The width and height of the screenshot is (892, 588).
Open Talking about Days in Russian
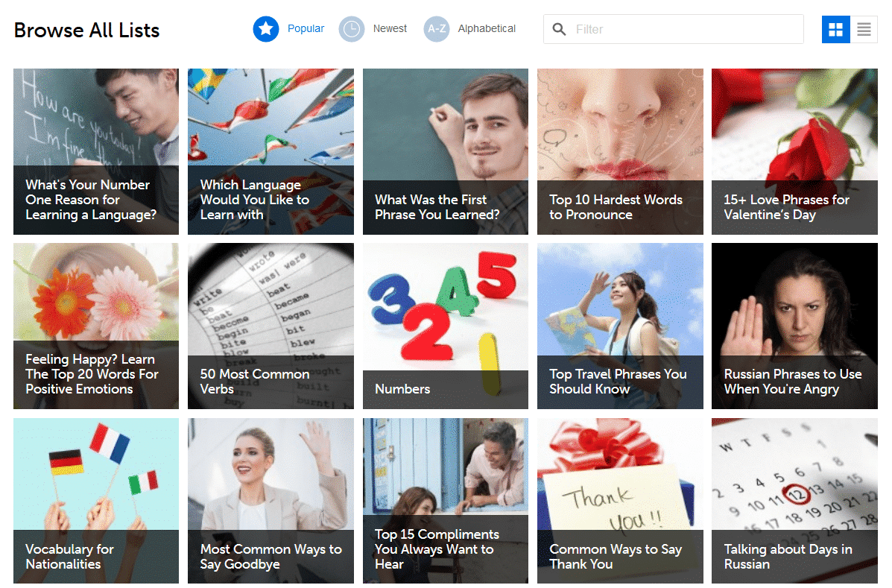click(x=794, y=500)
